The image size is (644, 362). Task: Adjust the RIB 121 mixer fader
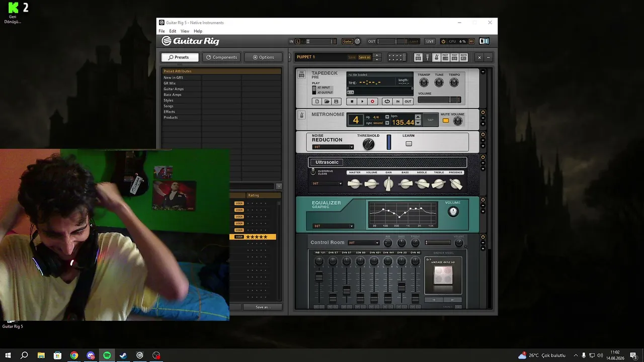pyautogui.click(x=319, y=277)
